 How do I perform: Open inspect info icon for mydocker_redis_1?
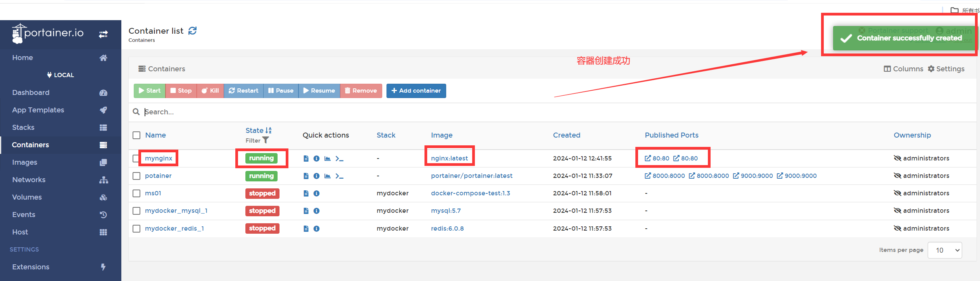click(316, 229)
